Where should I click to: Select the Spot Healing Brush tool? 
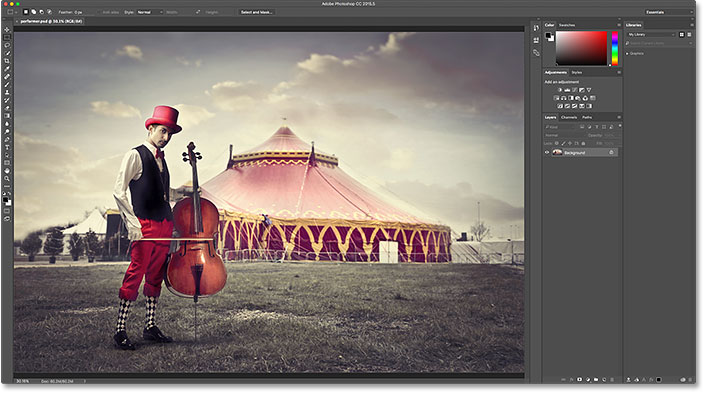coord(7,76)
